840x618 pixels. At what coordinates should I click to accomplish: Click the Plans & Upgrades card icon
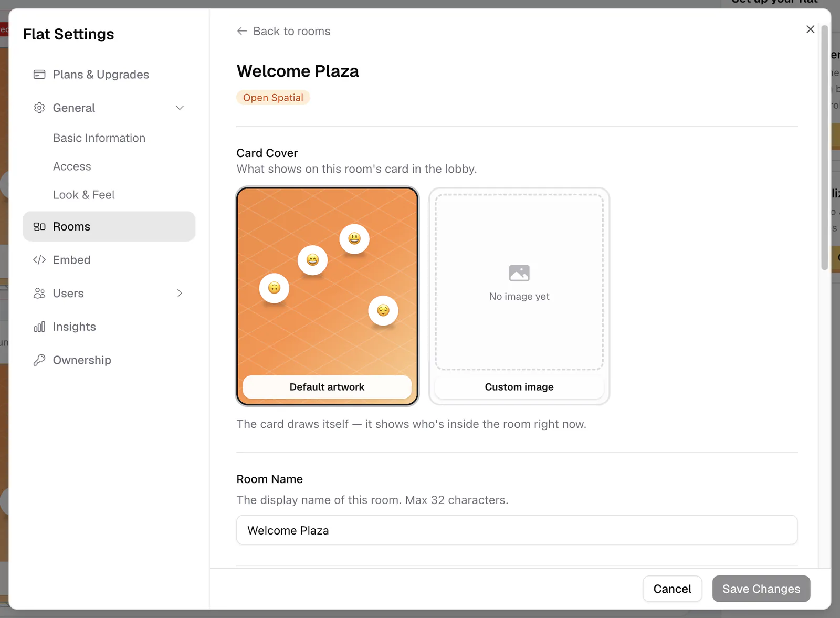click(39, 75)
